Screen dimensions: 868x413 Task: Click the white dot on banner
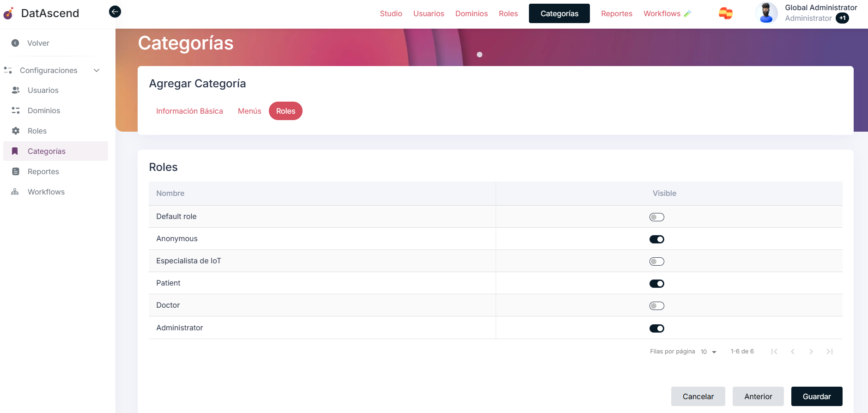point(480,55)
